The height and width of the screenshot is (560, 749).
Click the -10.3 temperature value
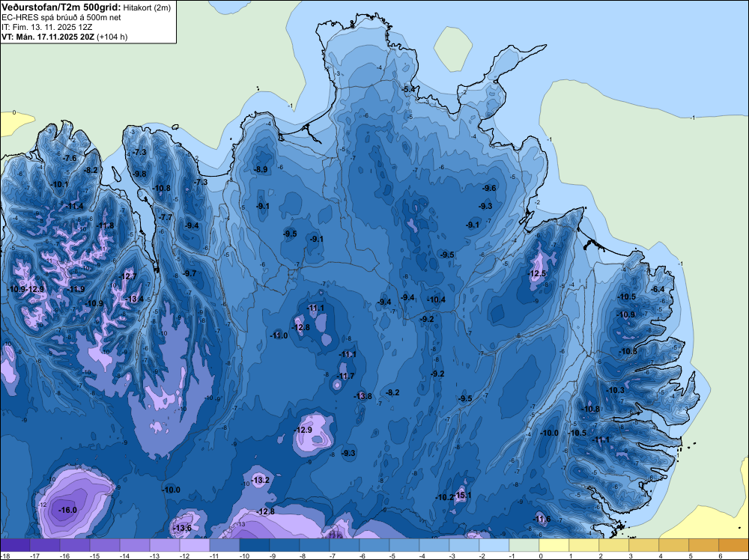[x=615, y=391]
